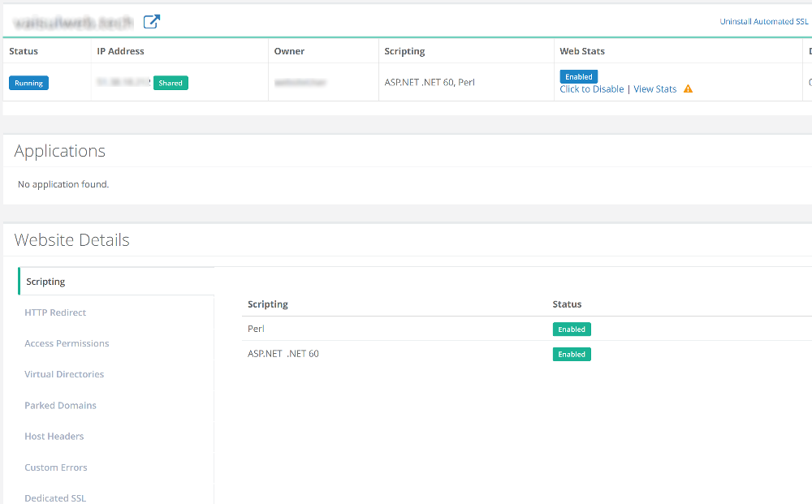Click the Running status badge
812x504 pixels.
[28, 83]
